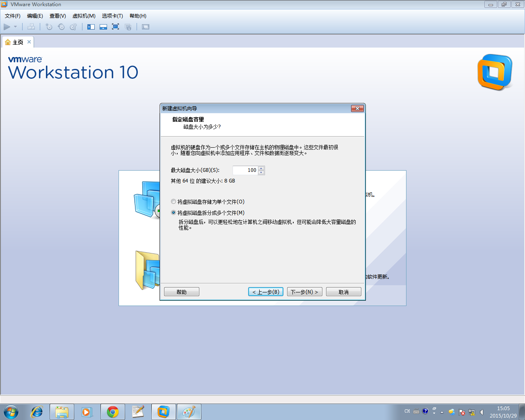Click the keyboard icon in language bar
The image size is (525, 420).
pos(416,411)
